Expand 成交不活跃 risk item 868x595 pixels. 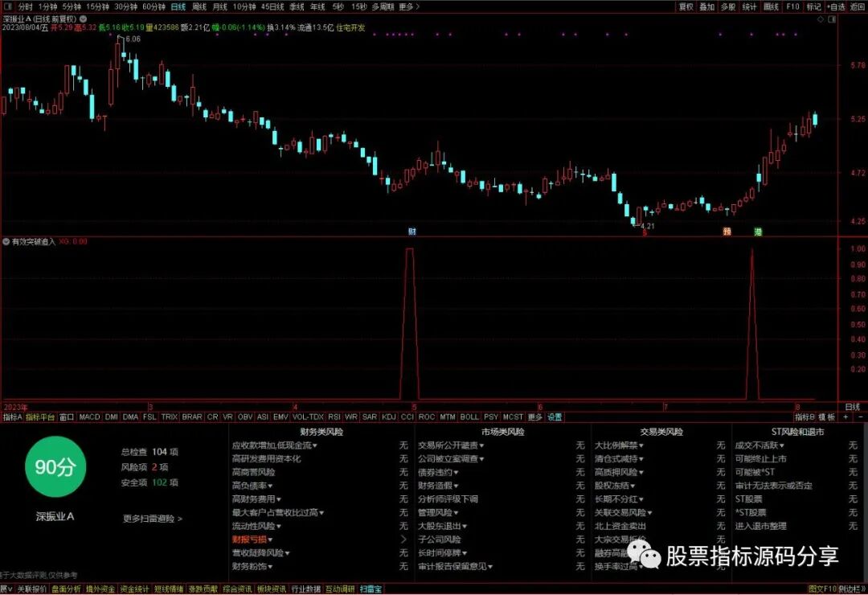(x=759, y=445)
